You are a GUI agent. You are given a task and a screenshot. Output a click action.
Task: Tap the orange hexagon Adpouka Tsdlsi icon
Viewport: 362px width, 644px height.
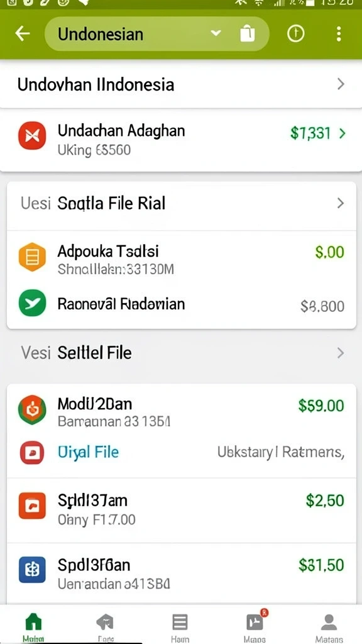click(32, 257)
